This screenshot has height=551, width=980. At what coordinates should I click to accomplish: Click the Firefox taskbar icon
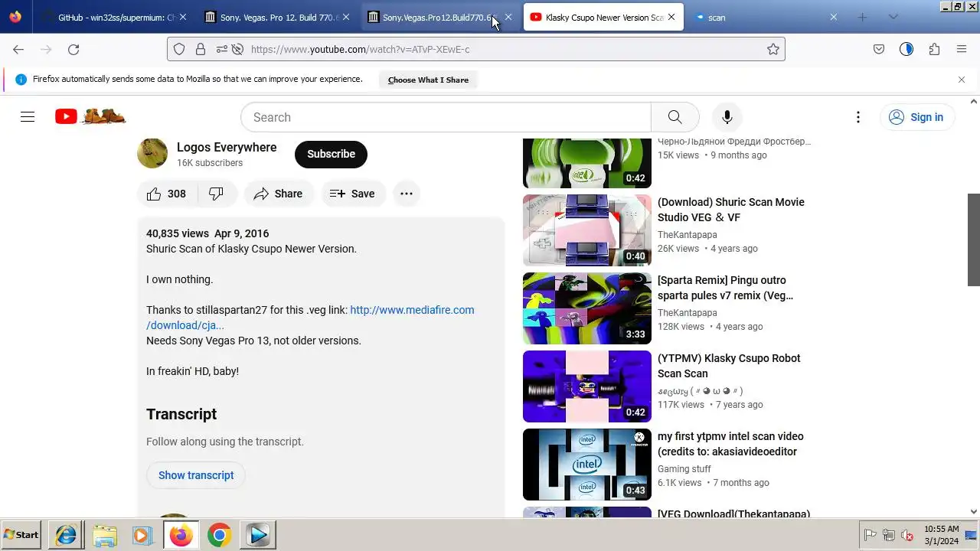[x=181, y=535]
